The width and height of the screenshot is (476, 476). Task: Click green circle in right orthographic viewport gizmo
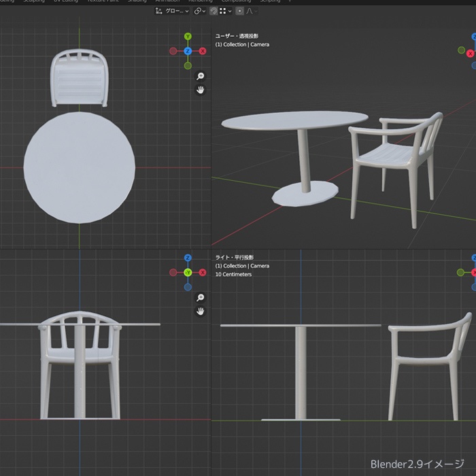click(x=460, y=272)
